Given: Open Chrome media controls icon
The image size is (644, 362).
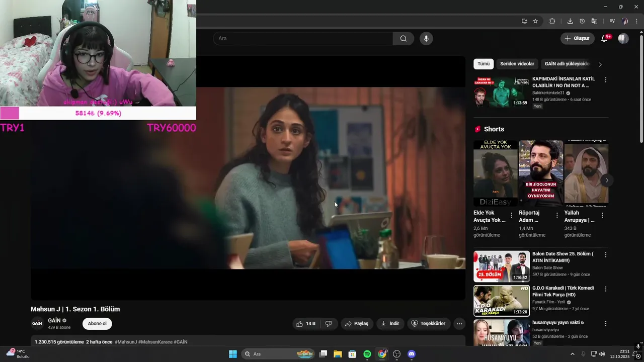Looking at the screenshot, I should click(612, 21).
